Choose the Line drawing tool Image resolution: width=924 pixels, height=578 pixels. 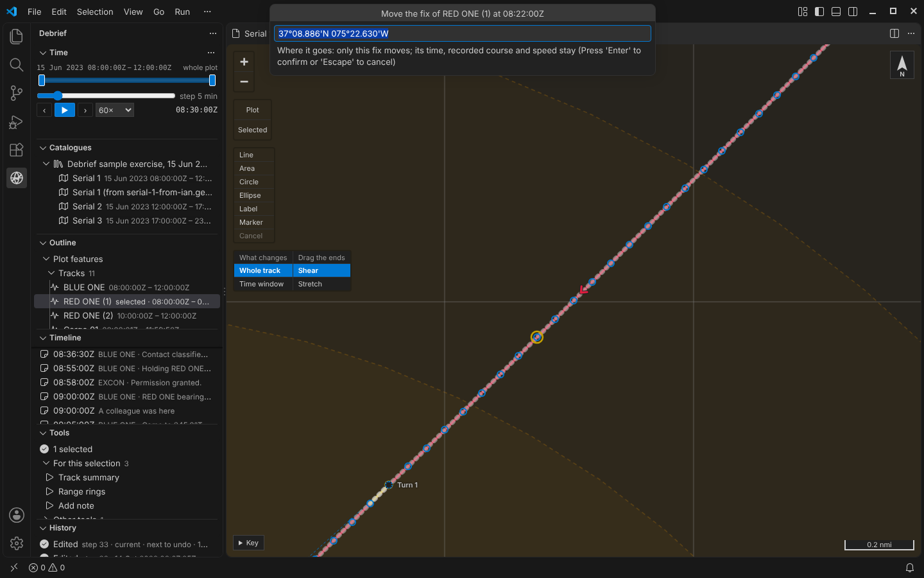(x=254, y=155)
